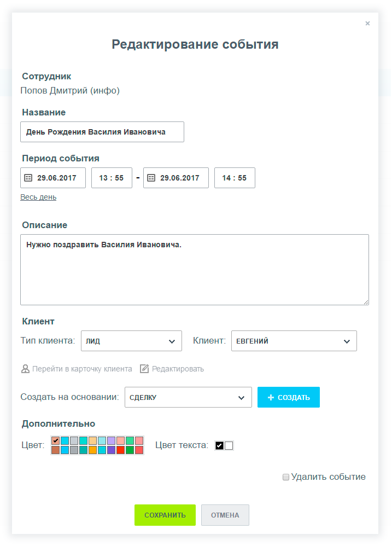Viewport: 392px width, 546px height.
Task: Click the plus icon on Создать button
Action: 271,398
